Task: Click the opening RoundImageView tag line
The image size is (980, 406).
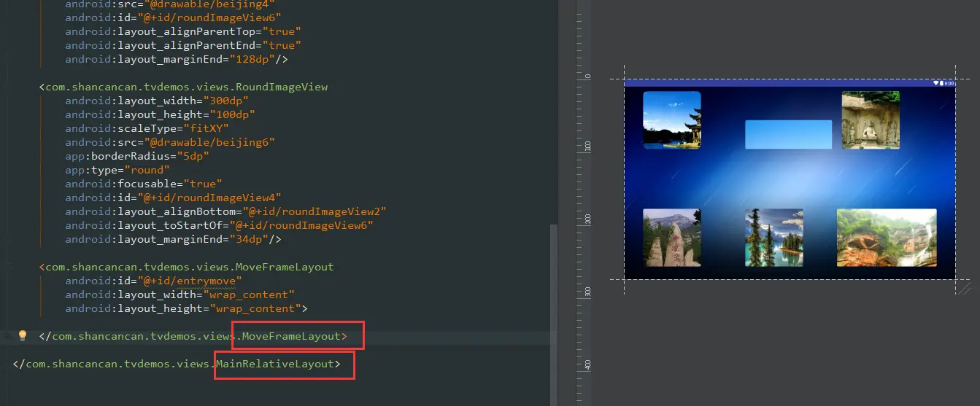Action: point(184,87)
